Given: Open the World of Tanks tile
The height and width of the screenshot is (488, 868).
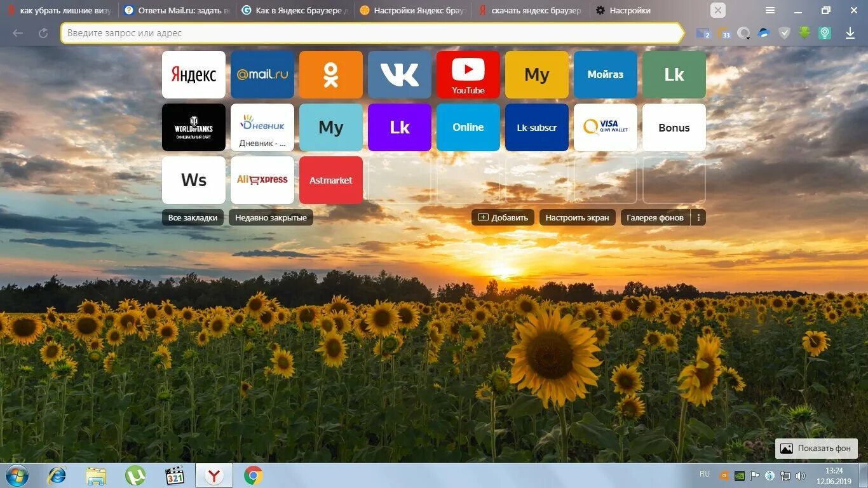Looking at the screenshot, I should click(194, 127).
